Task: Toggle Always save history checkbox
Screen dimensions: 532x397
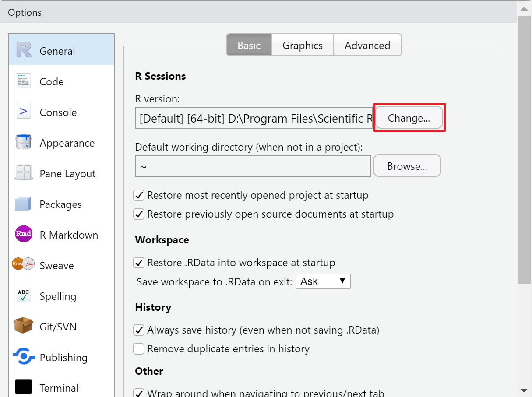Action: click(x=139, y=330)
